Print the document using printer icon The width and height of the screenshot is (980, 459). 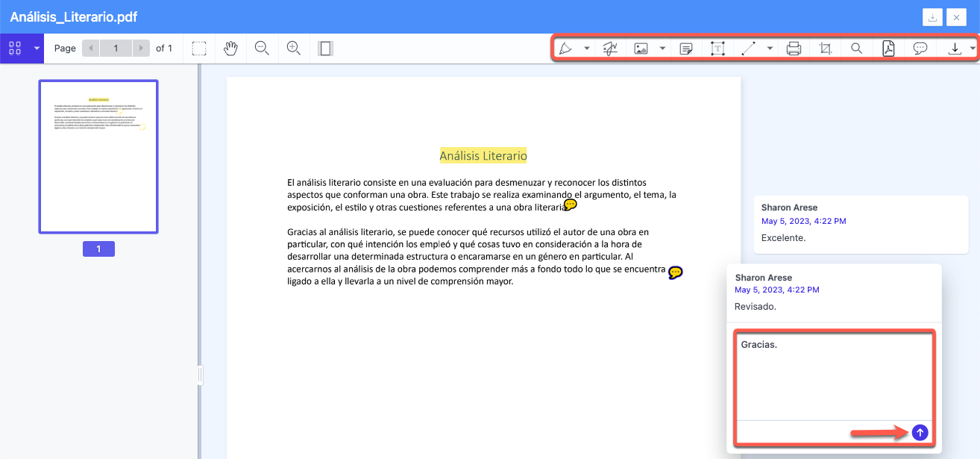[x=794, y=49]
